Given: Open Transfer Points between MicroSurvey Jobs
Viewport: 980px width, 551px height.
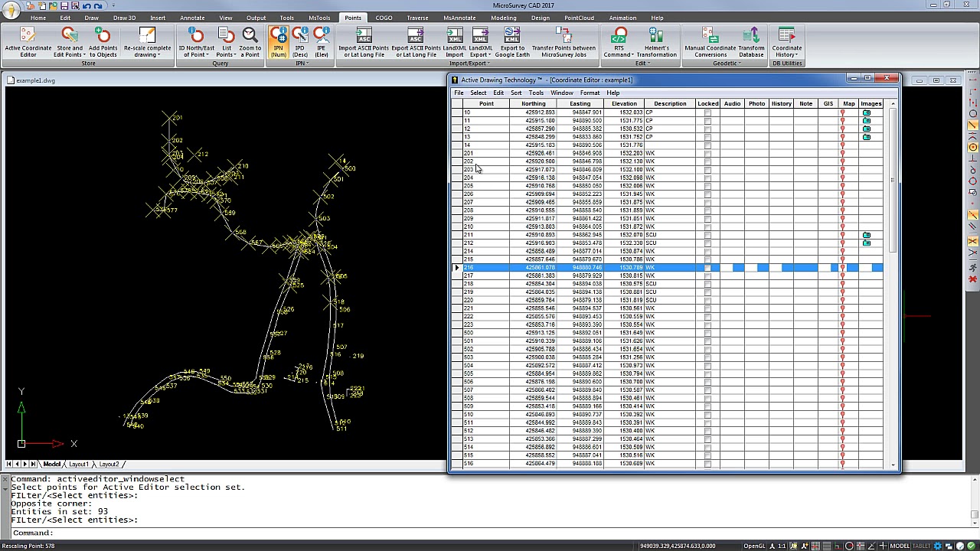Looking at the screenshot, I should 563,42.
